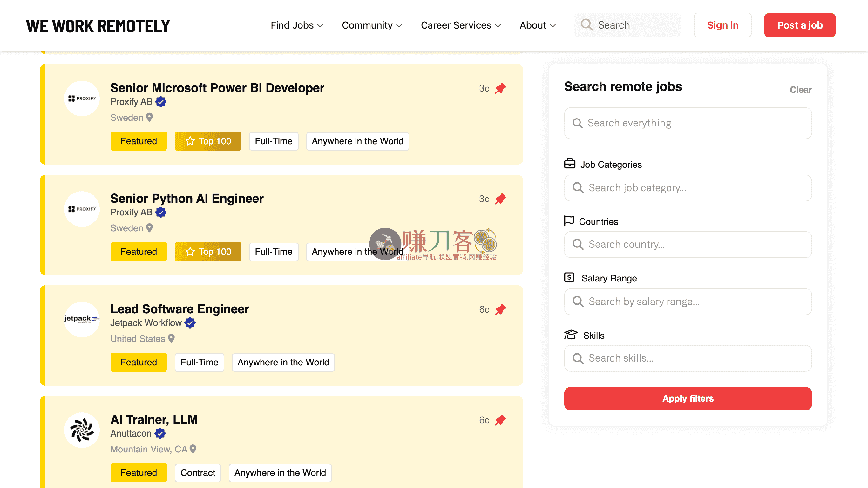The image size is (868, 488).
Task: Expand the Career Services menu
Action: [461, 25]
